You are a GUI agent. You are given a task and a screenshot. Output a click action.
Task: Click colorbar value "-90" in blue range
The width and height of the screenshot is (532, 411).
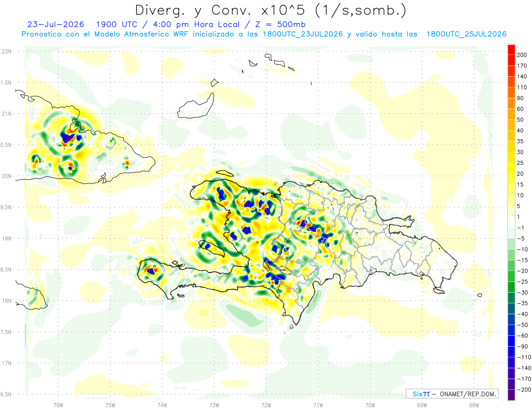[x=523, y=347]
